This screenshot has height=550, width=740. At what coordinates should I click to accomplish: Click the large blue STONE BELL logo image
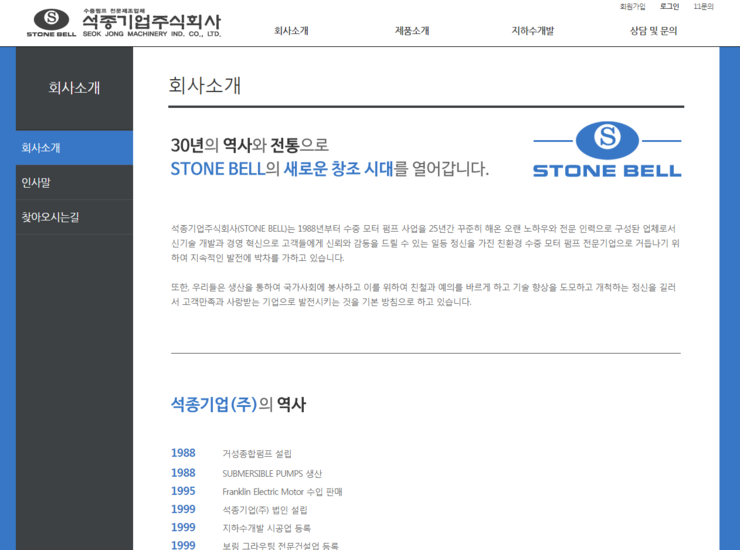(606, 150)
